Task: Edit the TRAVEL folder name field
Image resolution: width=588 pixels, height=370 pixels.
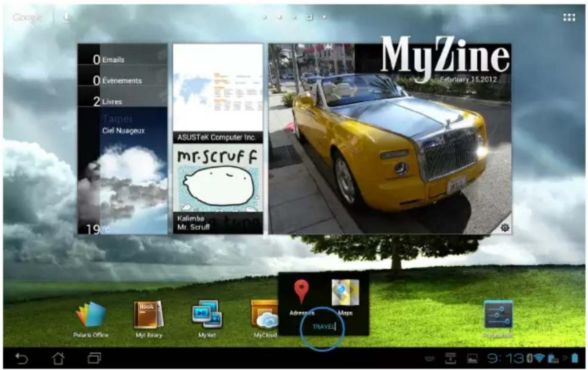Action: [323, 327]
